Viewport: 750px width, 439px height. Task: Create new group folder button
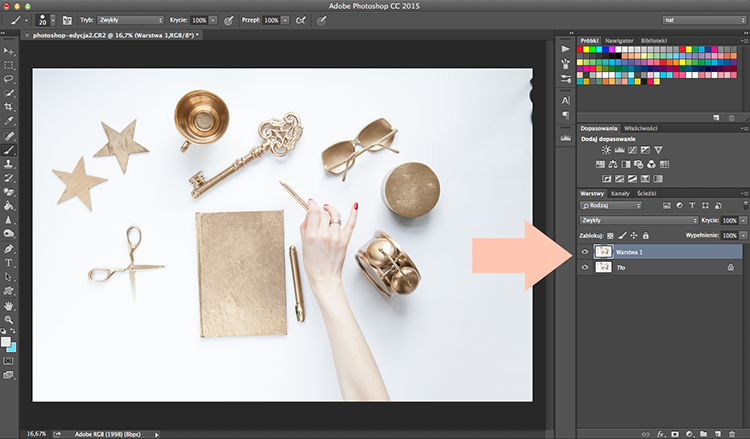(x=703, y=434)
